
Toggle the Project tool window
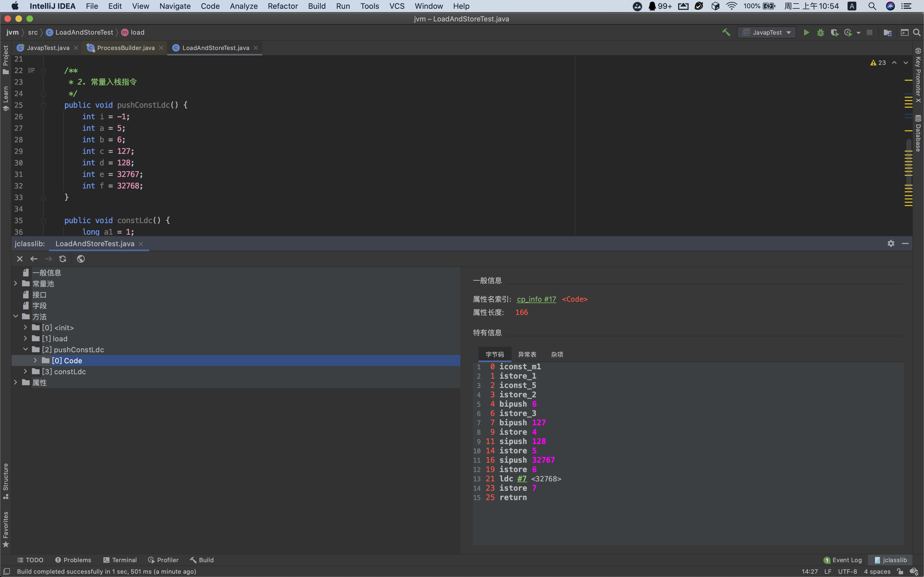[5, 60]
